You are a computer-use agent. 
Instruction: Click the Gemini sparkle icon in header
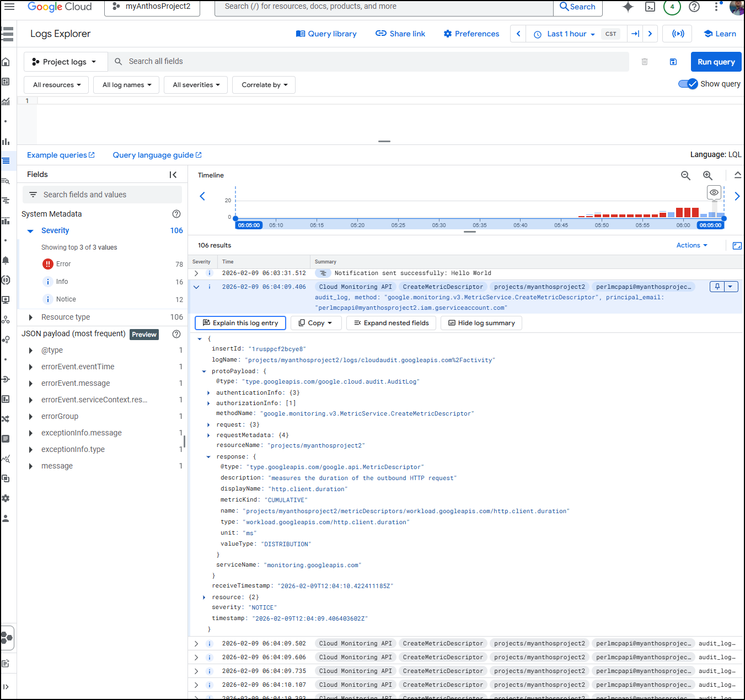pos(628,7)
